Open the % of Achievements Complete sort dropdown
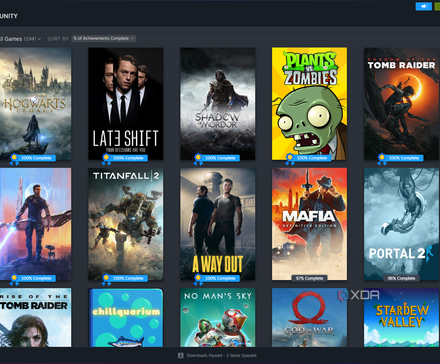440x364 pixels. tap(104, 38)
